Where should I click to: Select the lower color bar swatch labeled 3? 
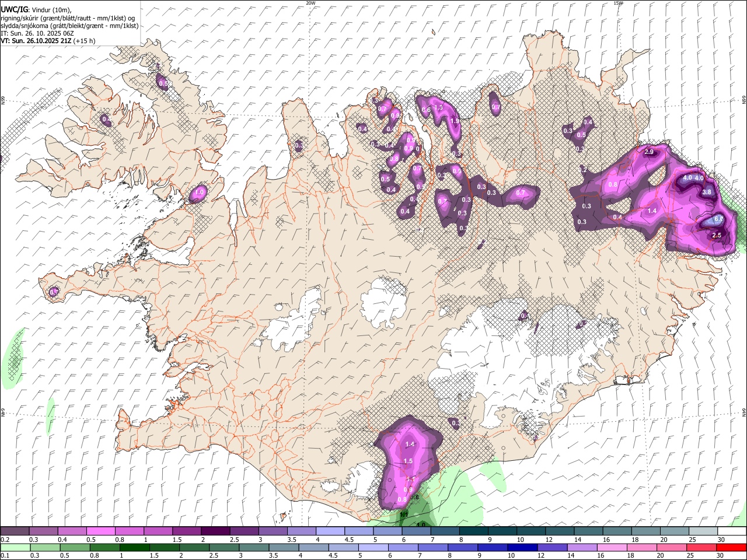click(x=254, y=547)
